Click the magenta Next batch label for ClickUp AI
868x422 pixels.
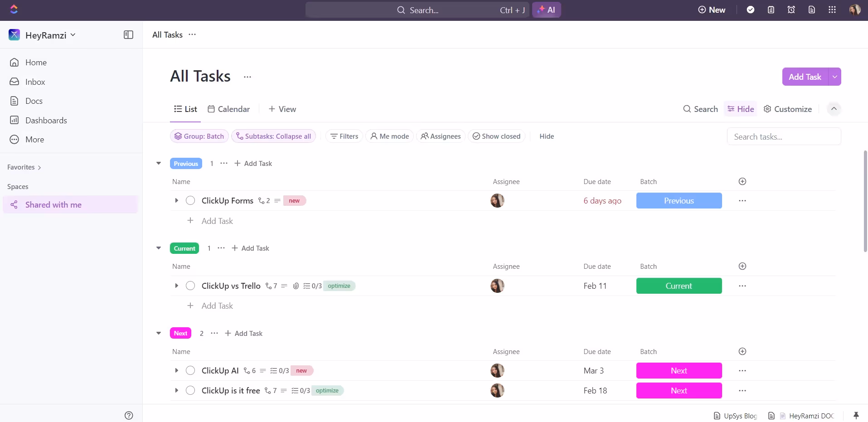point(679,371)
